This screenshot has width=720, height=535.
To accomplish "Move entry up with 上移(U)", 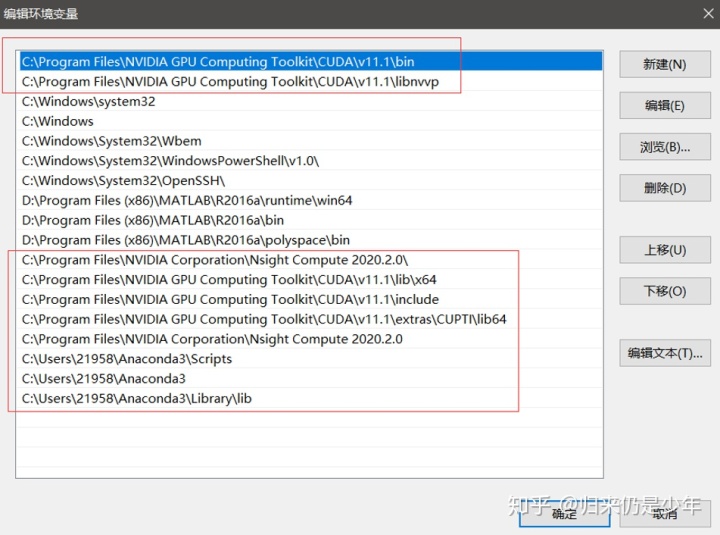I will [x=664, y=250].
